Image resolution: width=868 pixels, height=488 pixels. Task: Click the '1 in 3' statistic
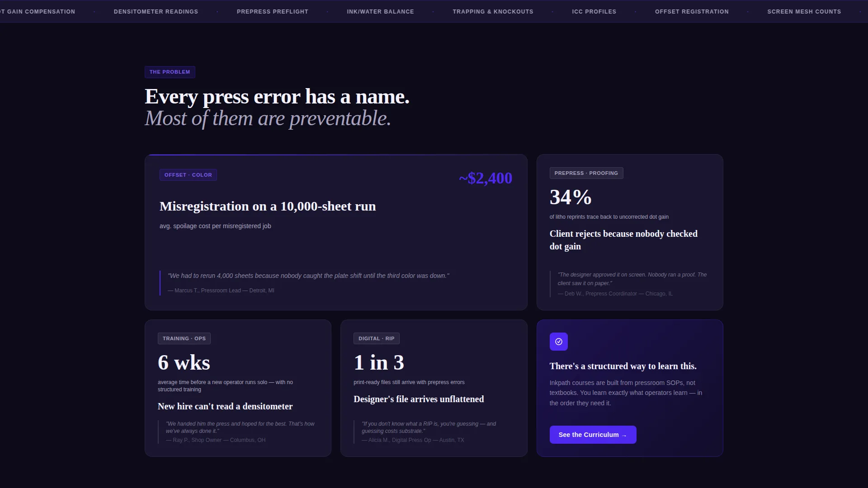tap(379, 362)
